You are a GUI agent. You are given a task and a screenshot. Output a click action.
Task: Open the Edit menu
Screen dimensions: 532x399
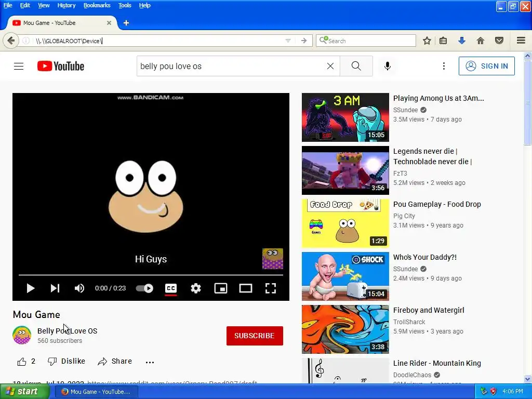[x=25, y=5]
